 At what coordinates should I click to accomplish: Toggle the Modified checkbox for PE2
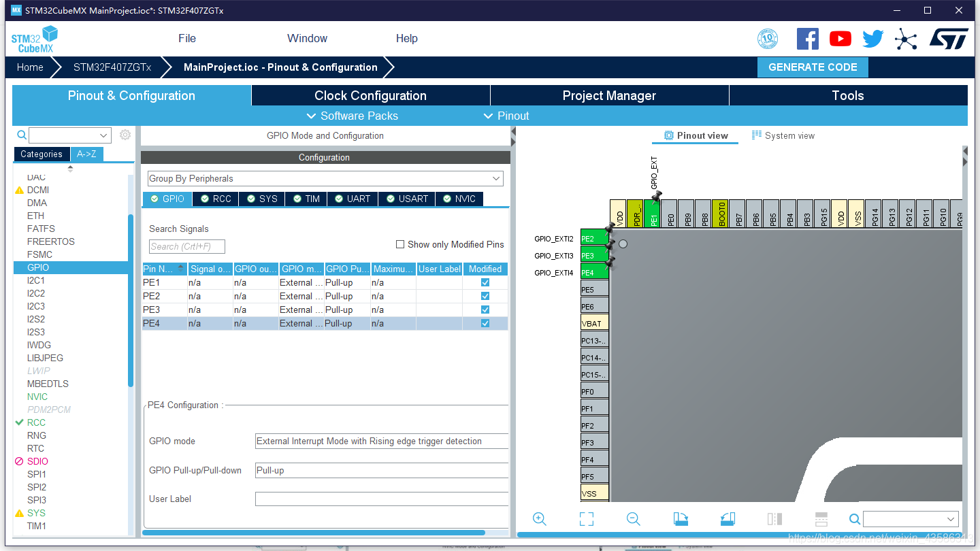pos(485,296)
